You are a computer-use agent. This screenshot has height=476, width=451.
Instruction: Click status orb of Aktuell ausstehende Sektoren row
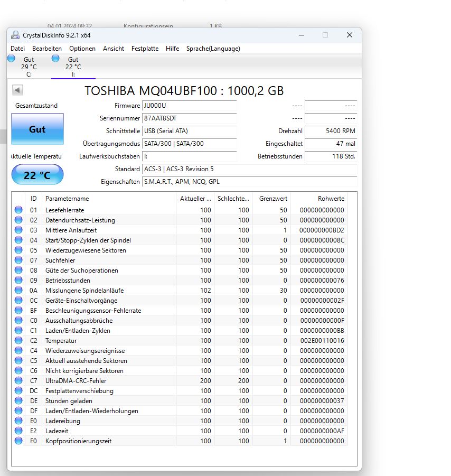point(18,360)
